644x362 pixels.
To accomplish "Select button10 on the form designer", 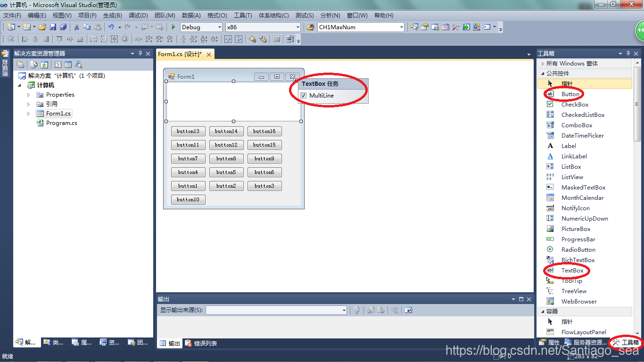I will coord(188,200).
